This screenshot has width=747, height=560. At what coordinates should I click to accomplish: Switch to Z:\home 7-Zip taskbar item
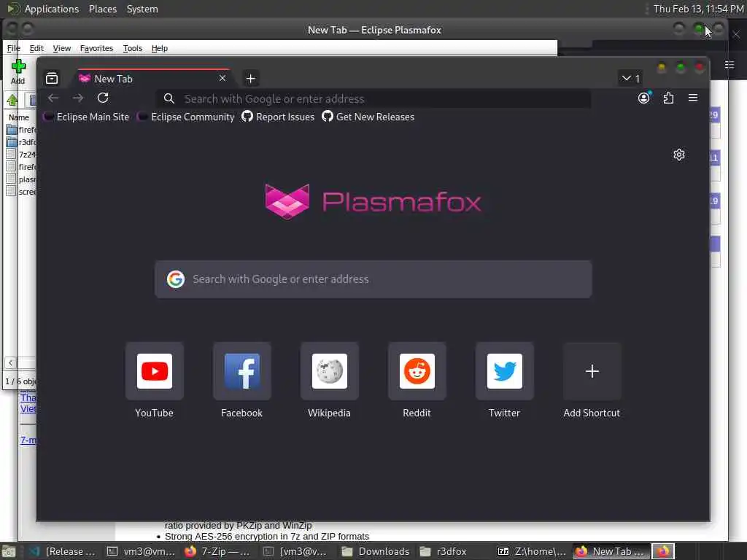coord(532,551)
